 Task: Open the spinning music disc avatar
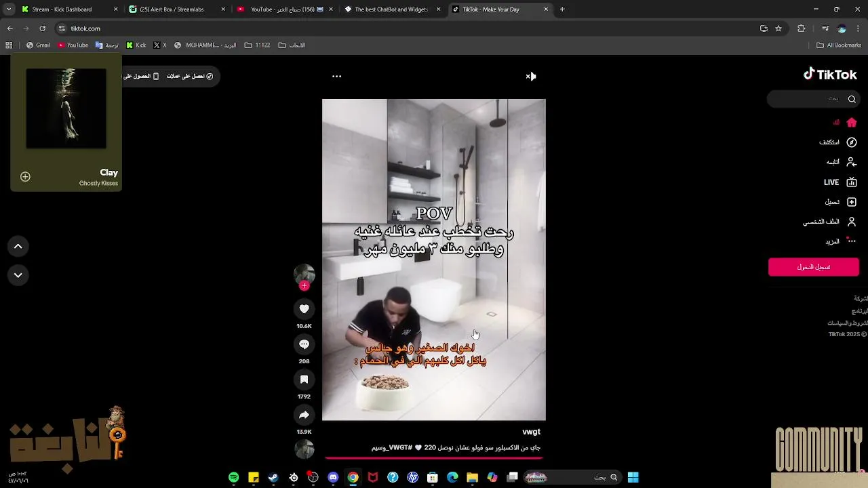point(304,449)
